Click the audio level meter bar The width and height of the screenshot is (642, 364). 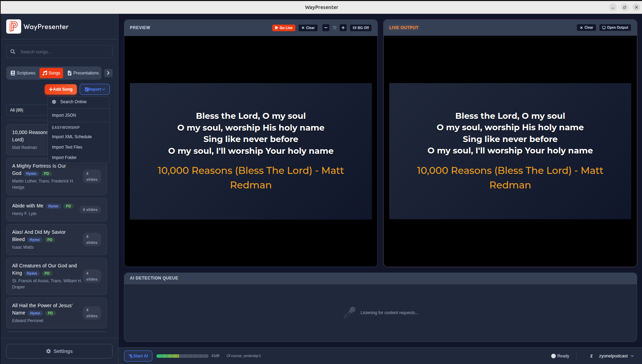point(182,356)
